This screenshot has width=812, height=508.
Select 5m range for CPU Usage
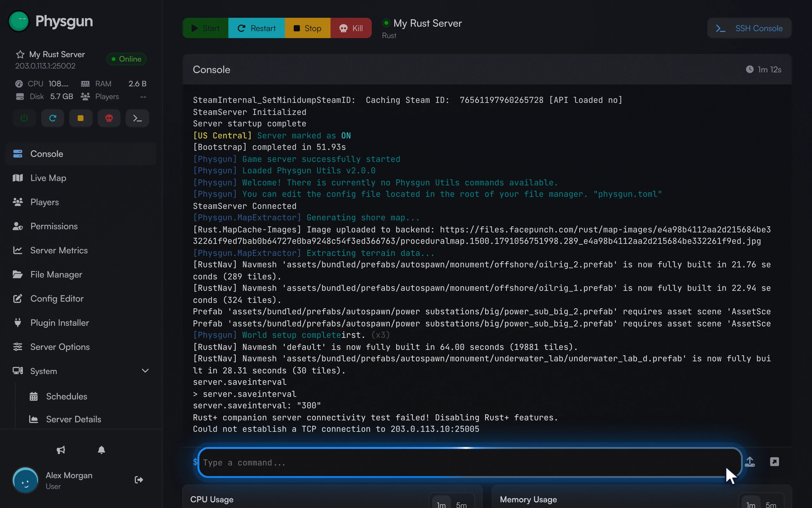pos(462,505)
